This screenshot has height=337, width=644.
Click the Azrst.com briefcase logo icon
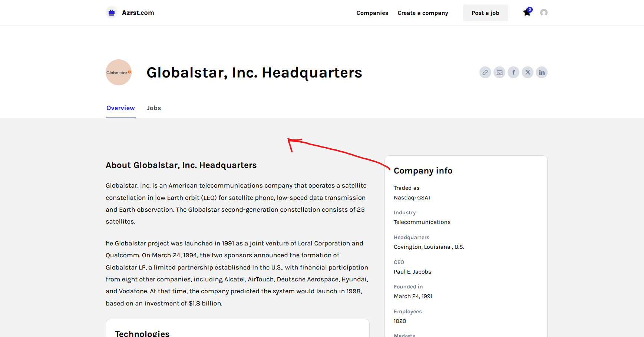(x=112, y=13)
